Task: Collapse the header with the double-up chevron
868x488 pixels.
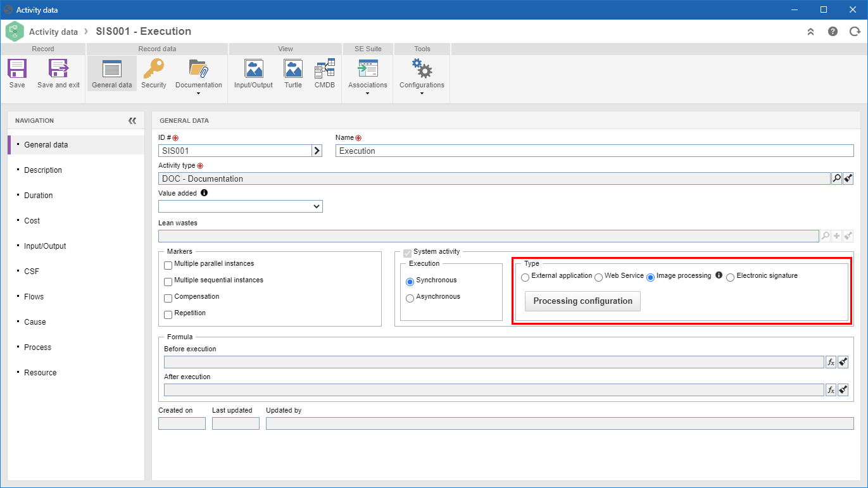Action: (810, 32)
